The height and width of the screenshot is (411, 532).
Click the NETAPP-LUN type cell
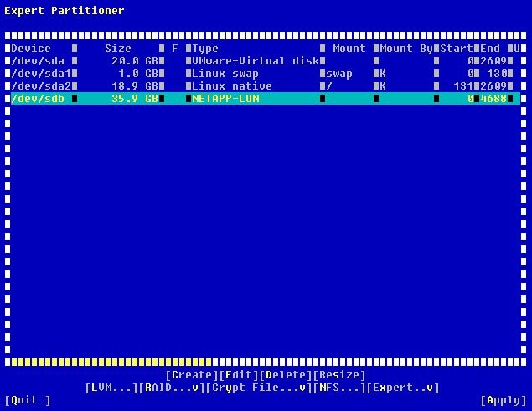click(225, 99)
